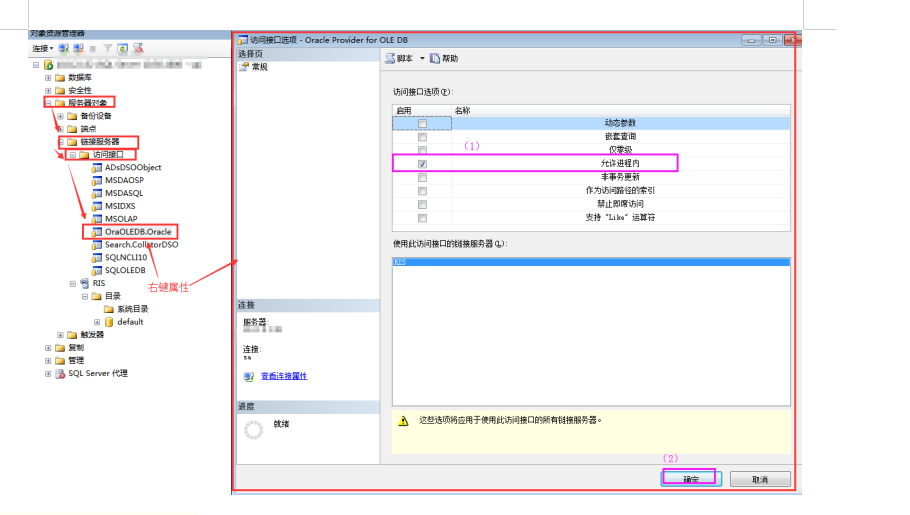Expand the 数据库 folder node
This screenshot has width=910, height=515.
(x=48, y=78)
